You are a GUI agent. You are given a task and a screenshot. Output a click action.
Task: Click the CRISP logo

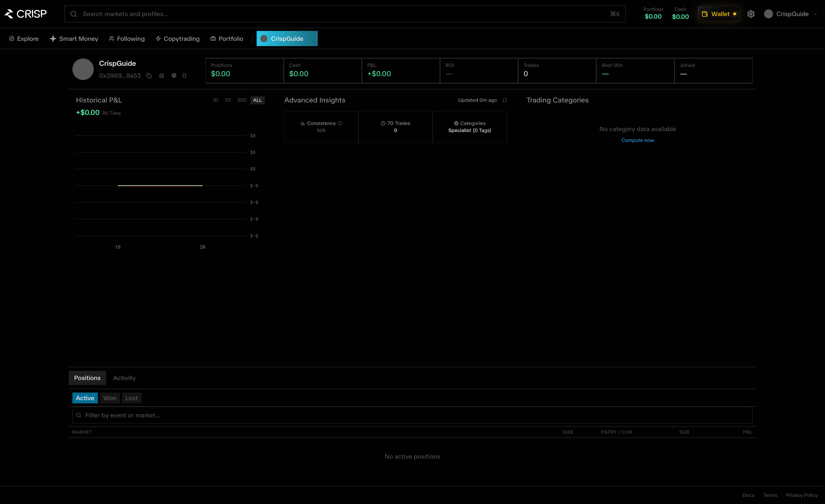[25, 14]
